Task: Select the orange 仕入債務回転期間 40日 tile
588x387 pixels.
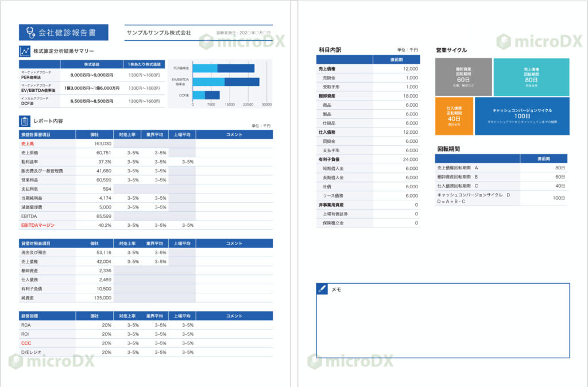Action: (x=454, y=116)
